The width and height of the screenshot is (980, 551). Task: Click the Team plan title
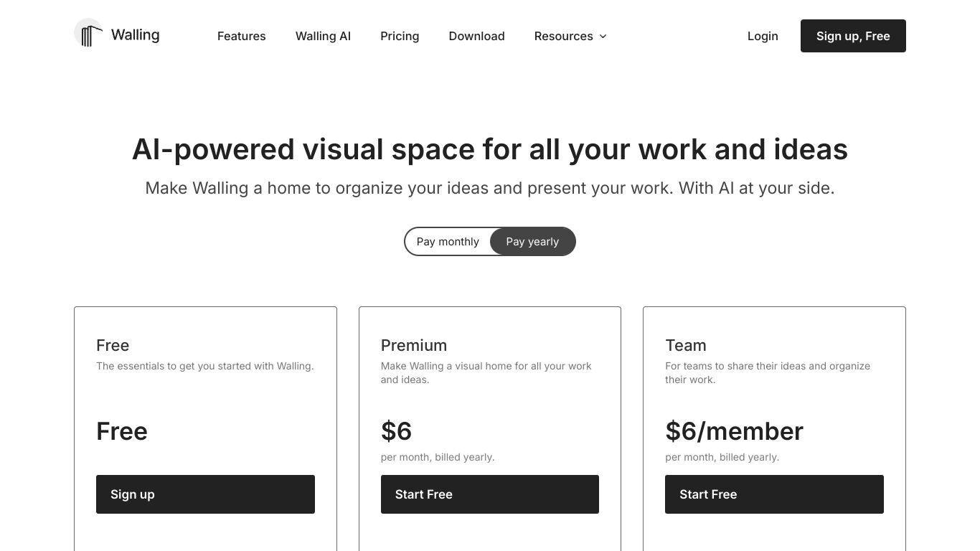pos(686,345)
